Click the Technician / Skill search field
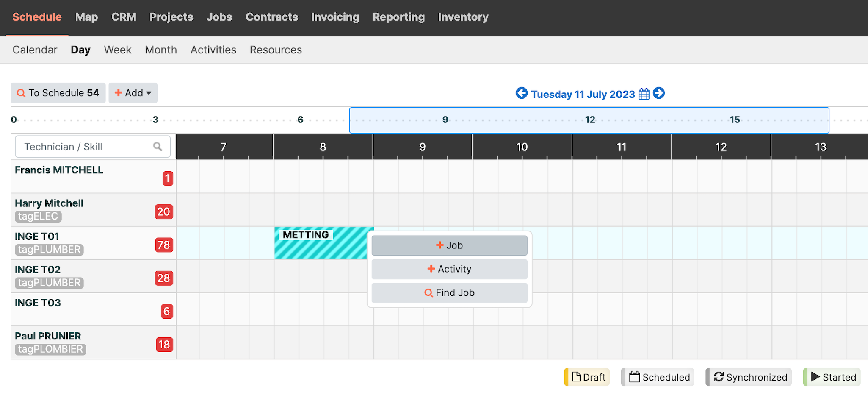 click(85, 147)
